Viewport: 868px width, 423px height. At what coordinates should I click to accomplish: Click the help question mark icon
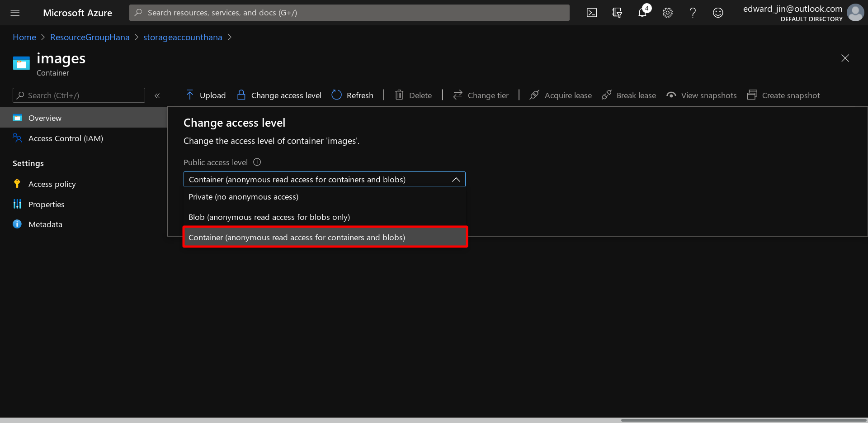[x=693, y=13]
